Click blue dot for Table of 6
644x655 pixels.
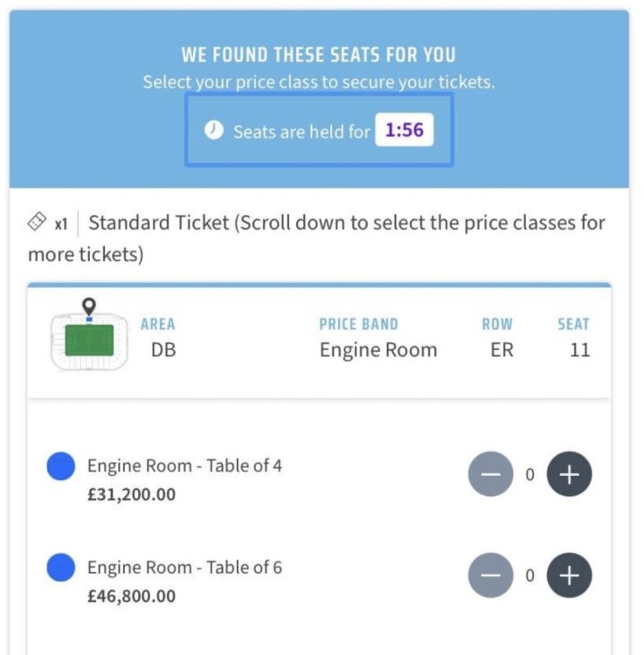click(61, 568)
